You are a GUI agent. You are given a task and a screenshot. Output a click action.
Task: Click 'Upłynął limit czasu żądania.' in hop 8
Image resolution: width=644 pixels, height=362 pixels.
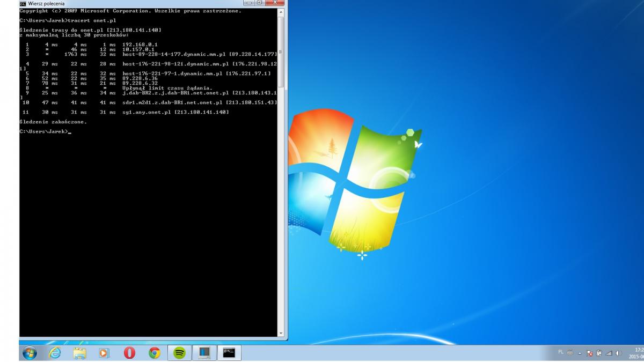(167, 88)
